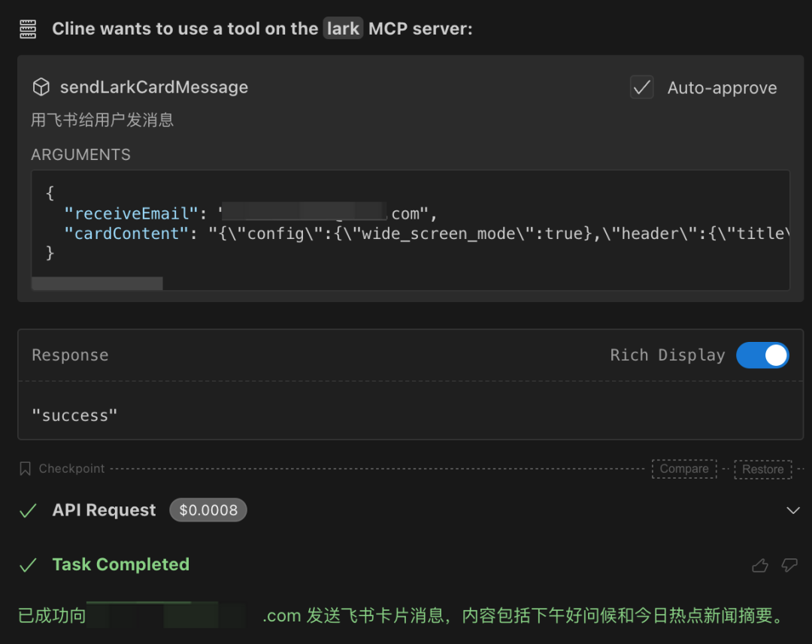Toggle the Auto-approve checkbox
This screenshot has width=812, height=644.
pos(641,87)
